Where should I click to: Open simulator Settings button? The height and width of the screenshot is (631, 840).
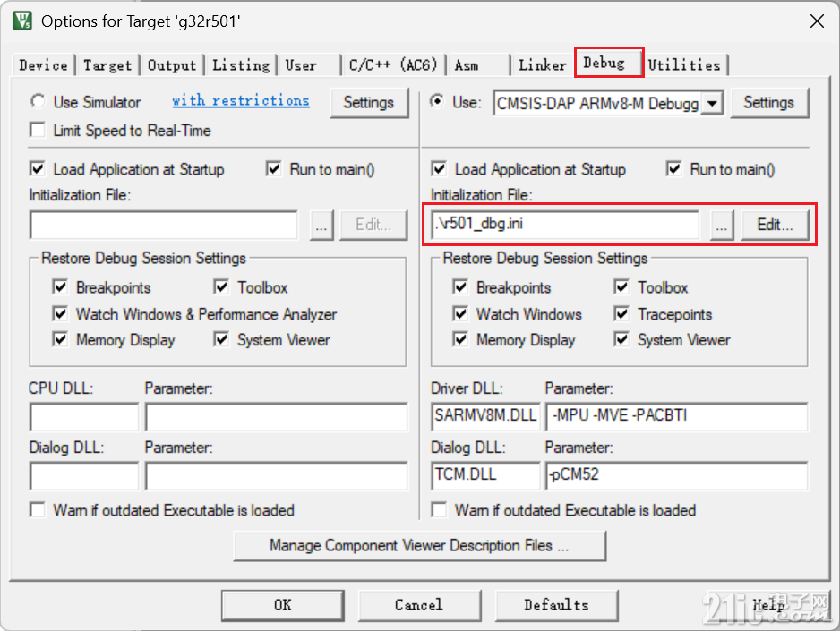[369, 102]
